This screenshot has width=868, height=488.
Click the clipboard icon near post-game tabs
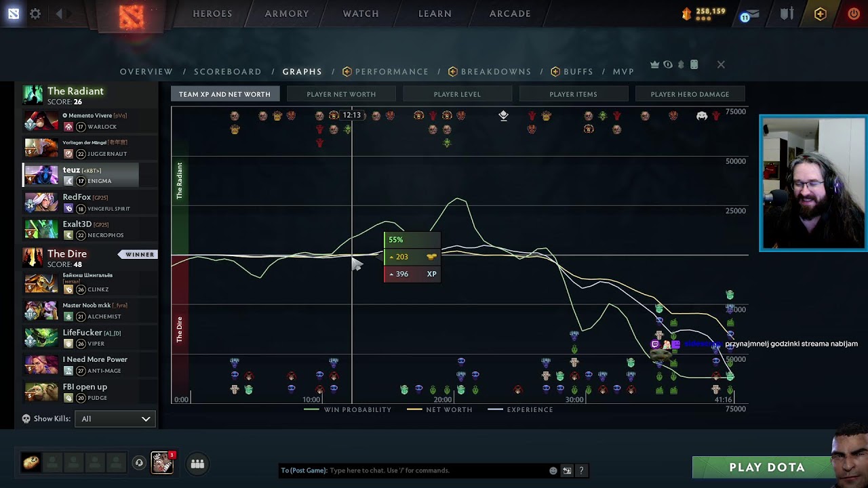pos(694,64)
